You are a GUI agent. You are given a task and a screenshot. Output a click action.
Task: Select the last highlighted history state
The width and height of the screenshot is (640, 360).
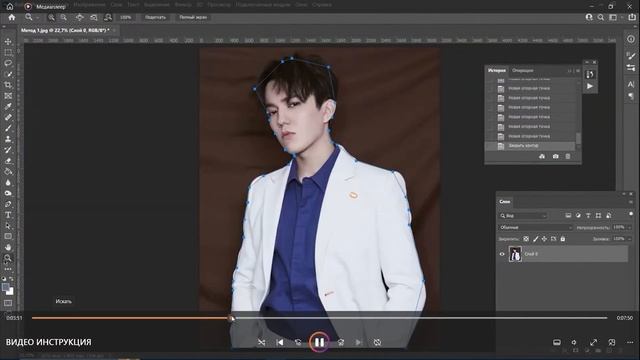click(530, 146)
